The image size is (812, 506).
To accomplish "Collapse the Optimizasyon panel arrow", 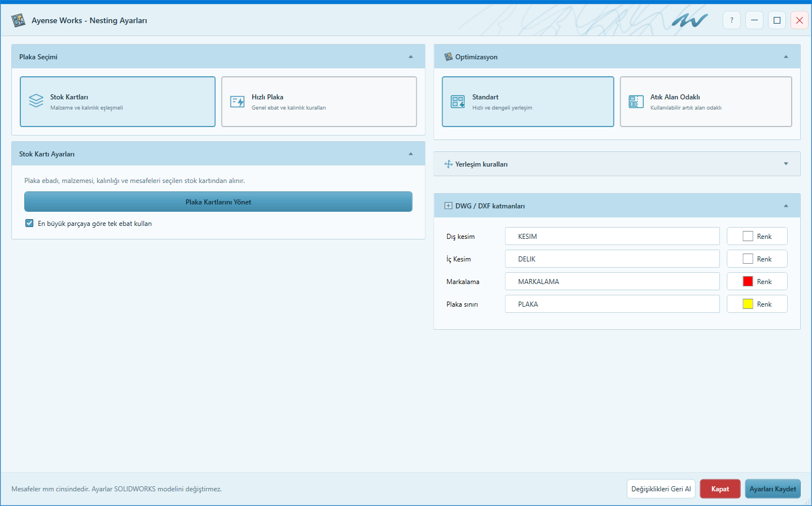I will pos(786,57).
